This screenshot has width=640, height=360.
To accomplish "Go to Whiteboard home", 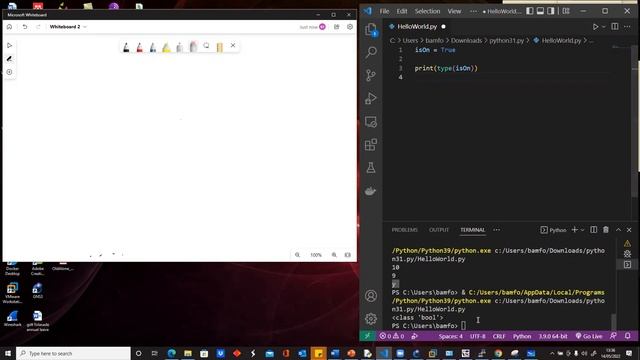I will tap(9, 27).
